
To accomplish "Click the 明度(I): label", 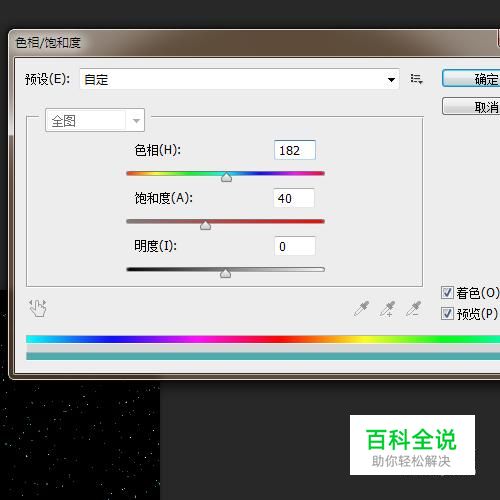I will (155, 246).
